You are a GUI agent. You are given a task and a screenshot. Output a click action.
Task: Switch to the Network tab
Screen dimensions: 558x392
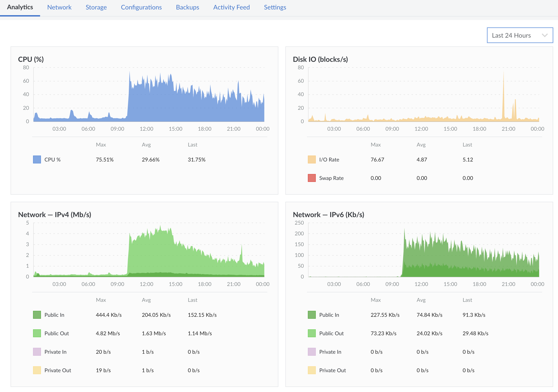click(x=59, y=7)
